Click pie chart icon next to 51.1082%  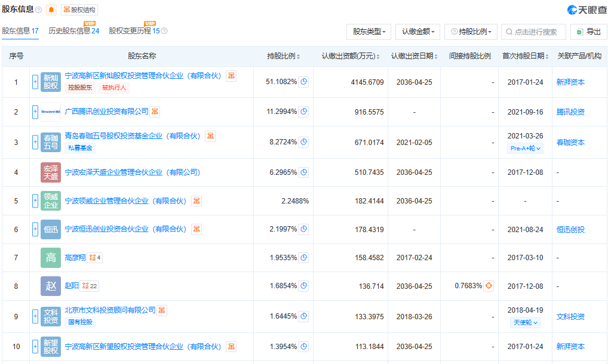303,82
